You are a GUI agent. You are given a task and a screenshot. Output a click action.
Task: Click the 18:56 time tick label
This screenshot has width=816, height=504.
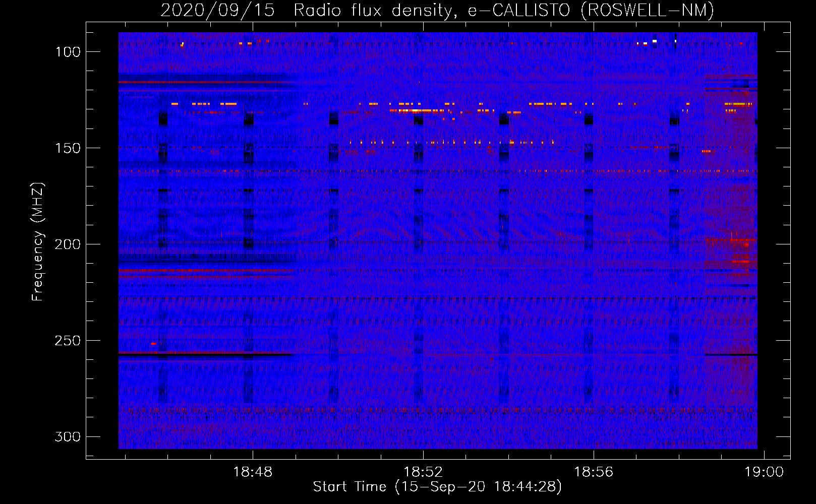[x=594, y=472]
